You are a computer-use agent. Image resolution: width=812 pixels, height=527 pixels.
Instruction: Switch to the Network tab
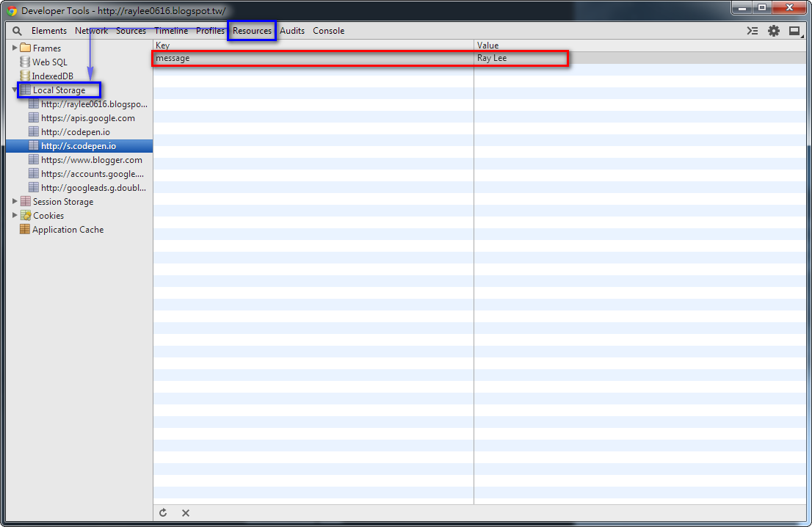click(x=91, y=31)
